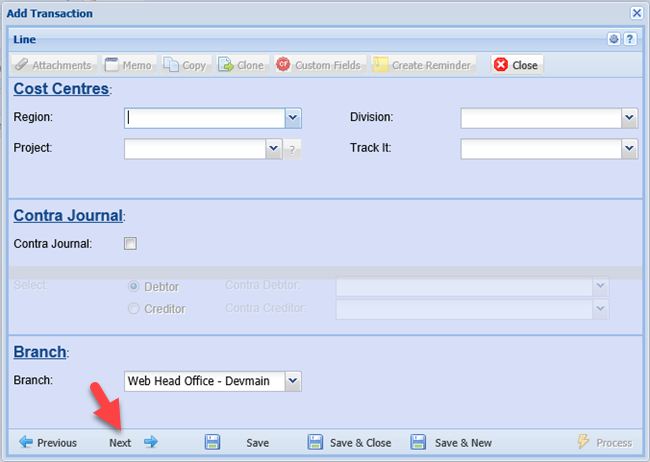Click the Save floppy disk icon
Image resolution: width=650 pixels, height=462 pixels.
tap(212, 442)
